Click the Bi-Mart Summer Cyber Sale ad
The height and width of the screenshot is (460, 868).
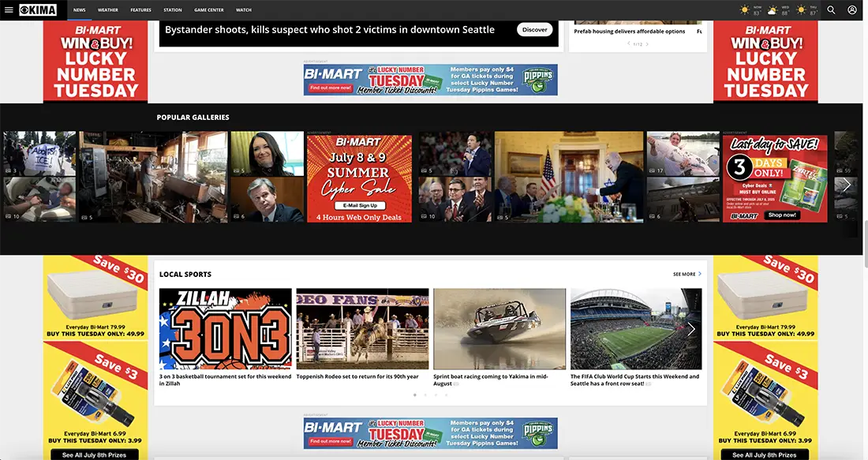tap(359, 178)
